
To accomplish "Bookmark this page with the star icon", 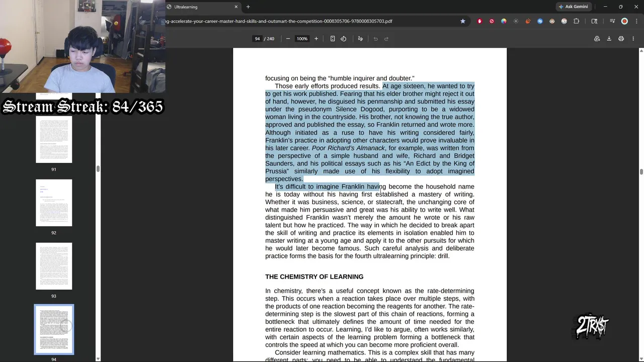I will click(x=463, y=21).
